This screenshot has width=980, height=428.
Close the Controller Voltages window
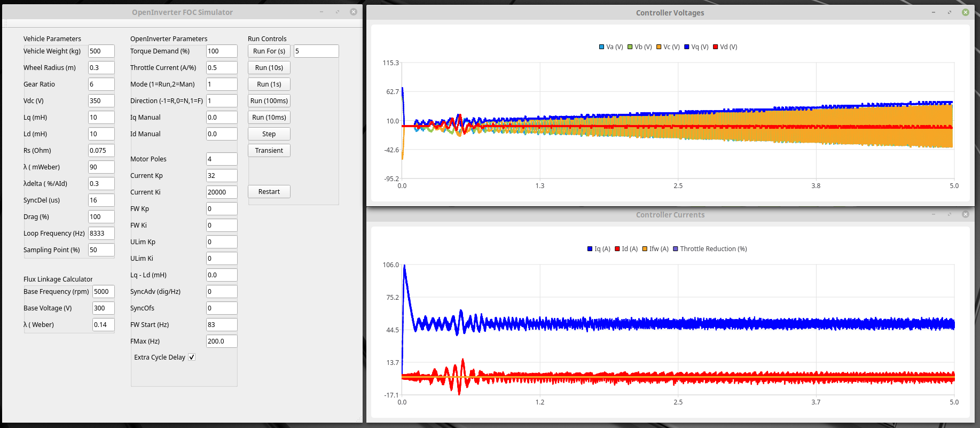pos(966,12)
